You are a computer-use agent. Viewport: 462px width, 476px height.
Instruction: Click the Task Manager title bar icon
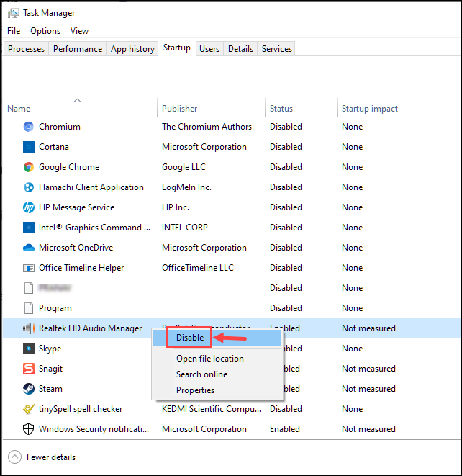click(13, 13)
